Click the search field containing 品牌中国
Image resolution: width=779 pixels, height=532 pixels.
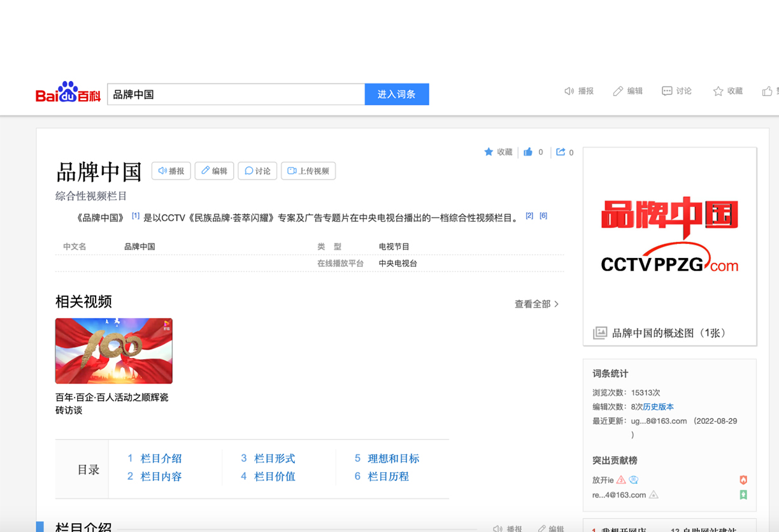point(236,94)
